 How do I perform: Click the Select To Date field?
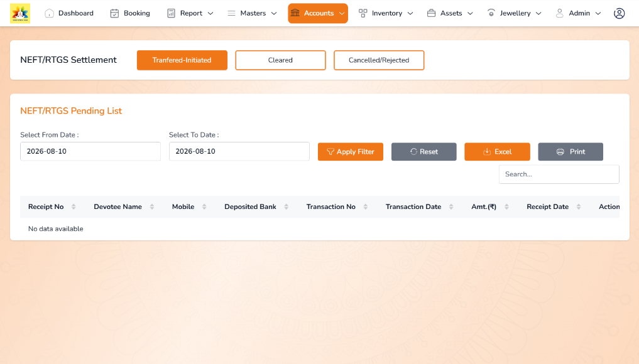point(239,151)
